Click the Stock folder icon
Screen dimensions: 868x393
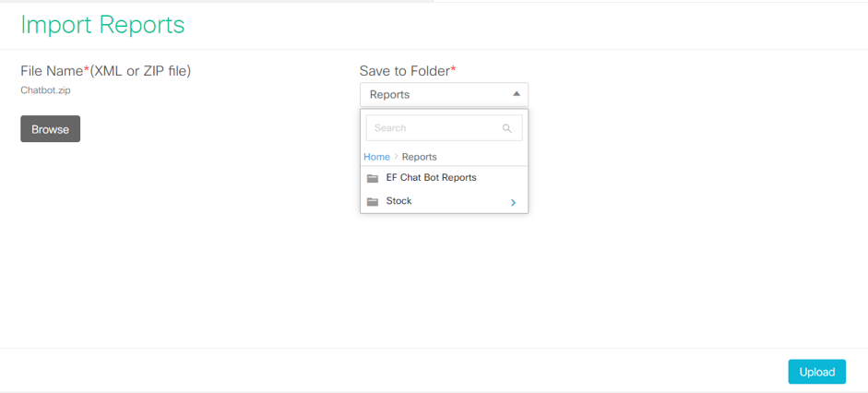pos(373,201)
